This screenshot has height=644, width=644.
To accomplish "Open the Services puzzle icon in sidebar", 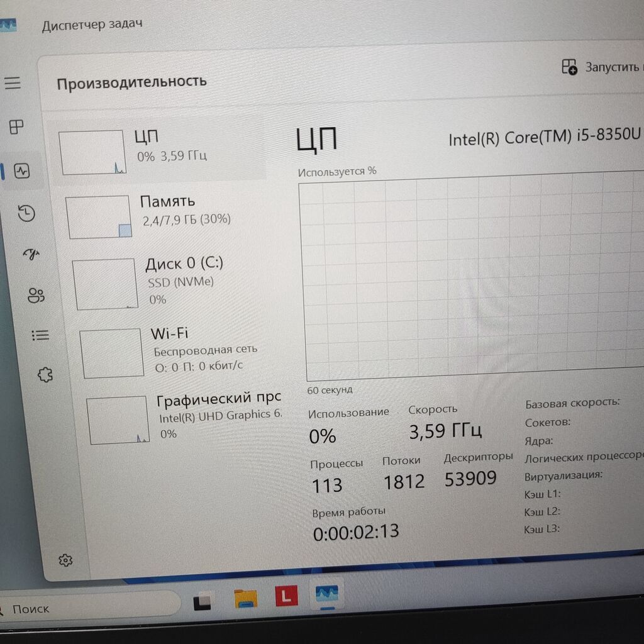I will point(45,375).
